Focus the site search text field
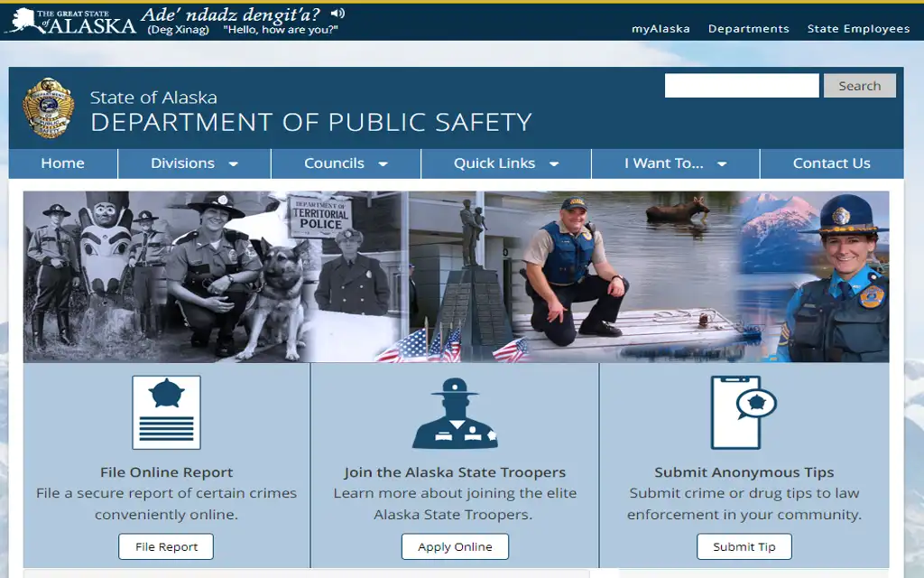This screenshot has height=578, width=924. pos(742,86)
